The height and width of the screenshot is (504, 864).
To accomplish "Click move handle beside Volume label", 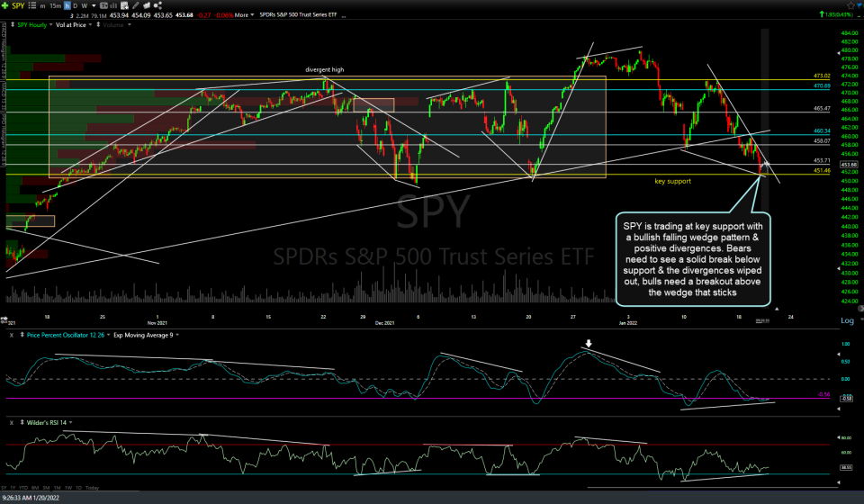I will click(98, 25).
